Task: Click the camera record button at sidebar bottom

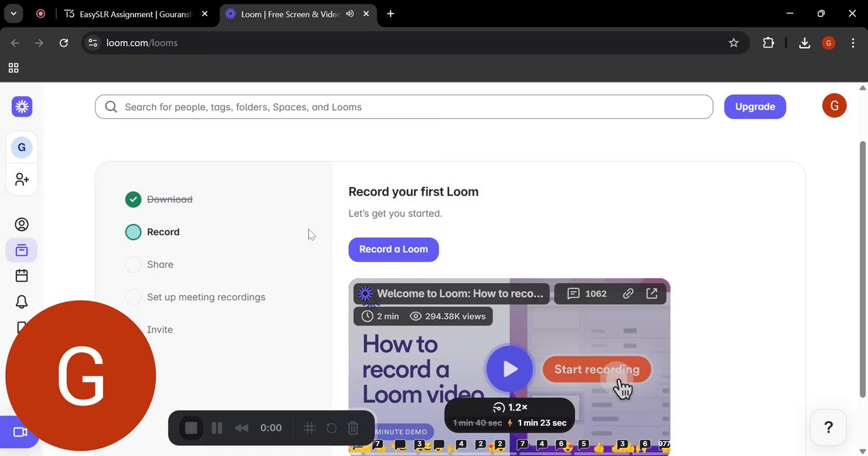Action: 20,432
